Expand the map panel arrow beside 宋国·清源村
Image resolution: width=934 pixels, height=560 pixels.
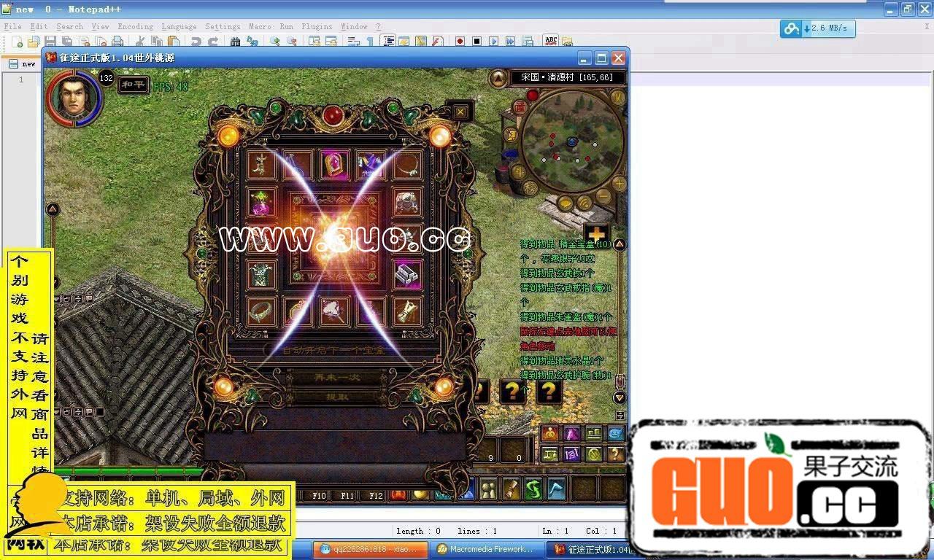[498, 77]
